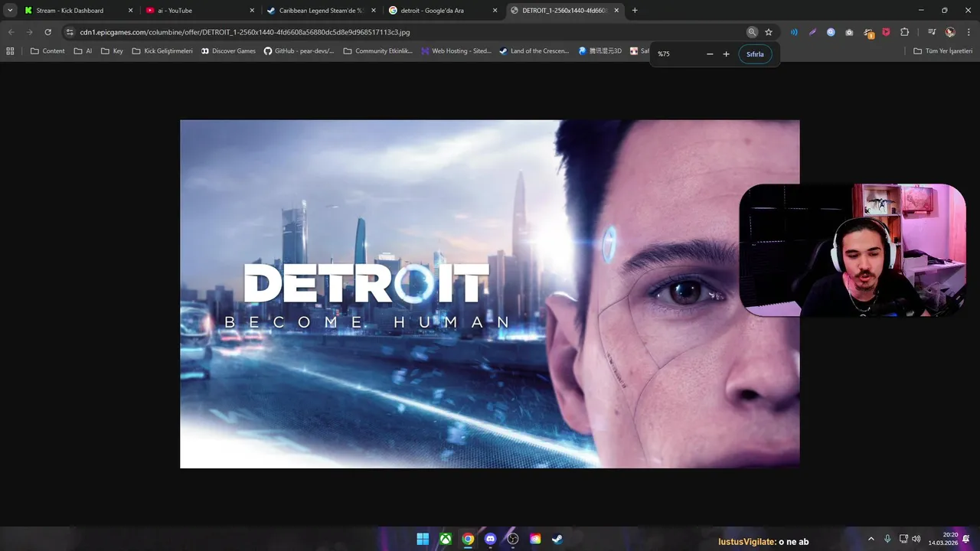980x551 pixels.
Task: Reset zoom with the Sıfırla button
Action: pyautogui.click(x=756, y=54)
